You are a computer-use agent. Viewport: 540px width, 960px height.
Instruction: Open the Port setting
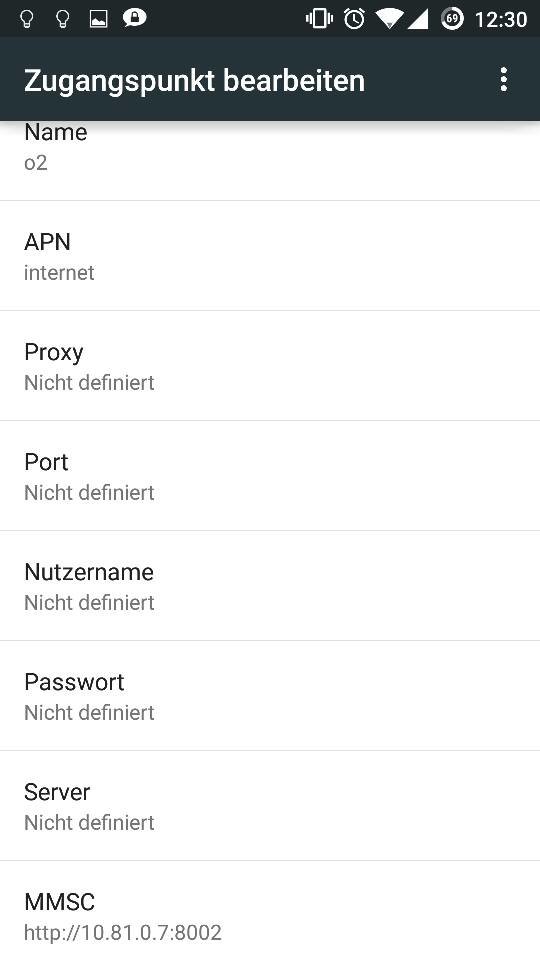pyautogui.click(x=270, y=476)
